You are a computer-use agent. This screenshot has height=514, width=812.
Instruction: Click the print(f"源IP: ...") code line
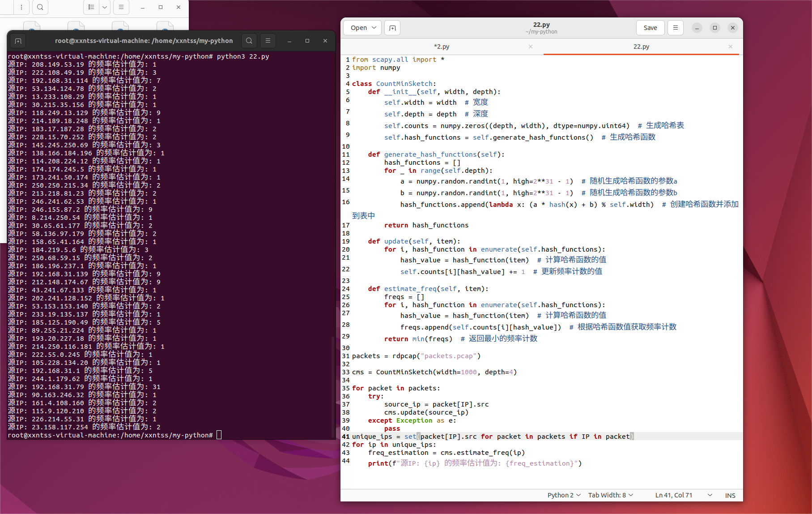[475, 463]
